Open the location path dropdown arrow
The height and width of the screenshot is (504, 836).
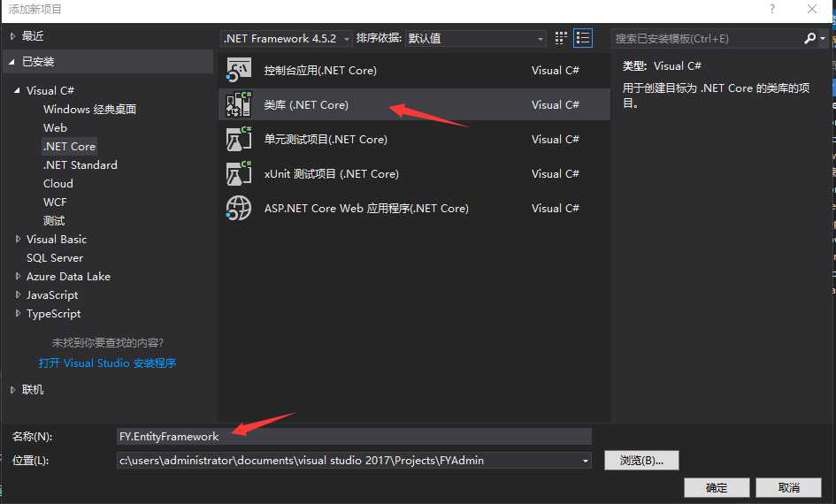(586, 461)
